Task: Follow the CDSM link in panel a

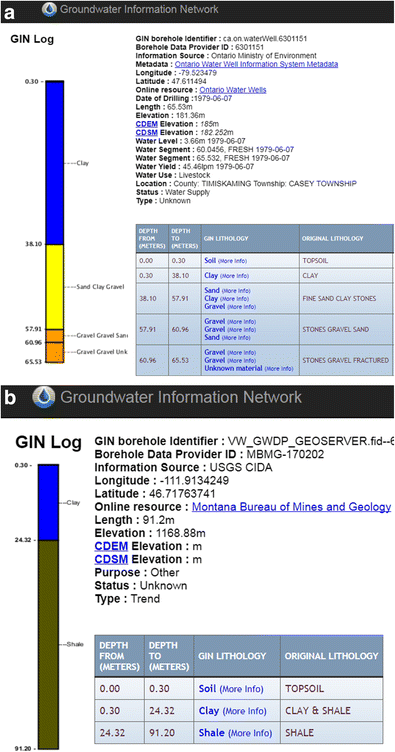Action: coord(147,132)
